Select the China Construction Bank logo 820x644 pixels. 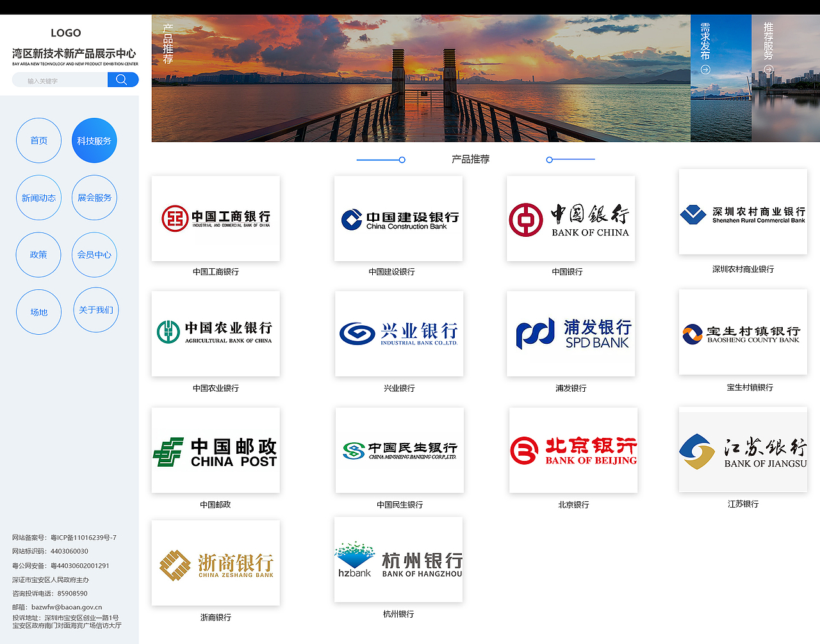tap(398, 218)
